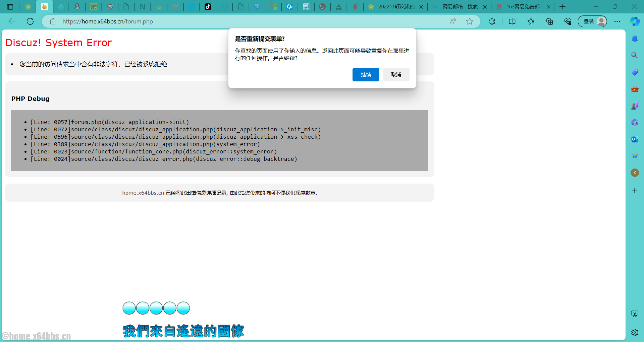Open the Copilot icon
The height and width of the screenshot is (342, 644).
pyautogui.click(x=635, y=21)
